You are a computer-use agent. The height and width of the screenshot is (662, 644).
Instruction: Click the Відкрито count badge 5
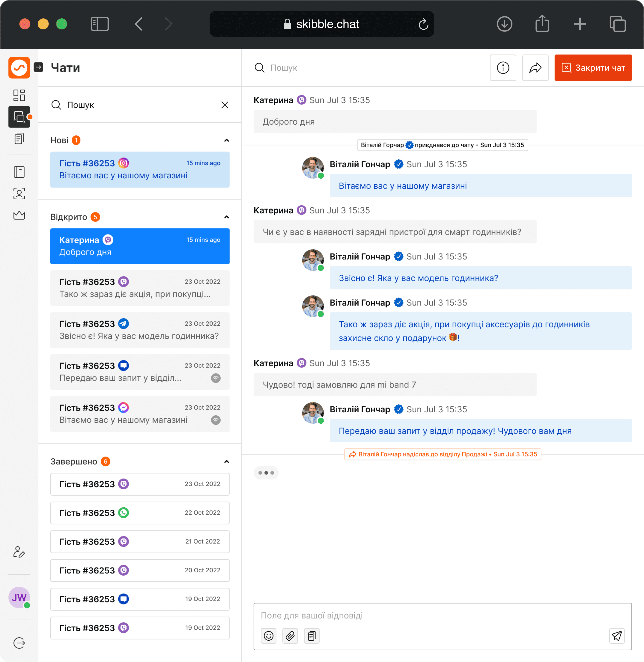pyautogui.click(x=95, y=217)
